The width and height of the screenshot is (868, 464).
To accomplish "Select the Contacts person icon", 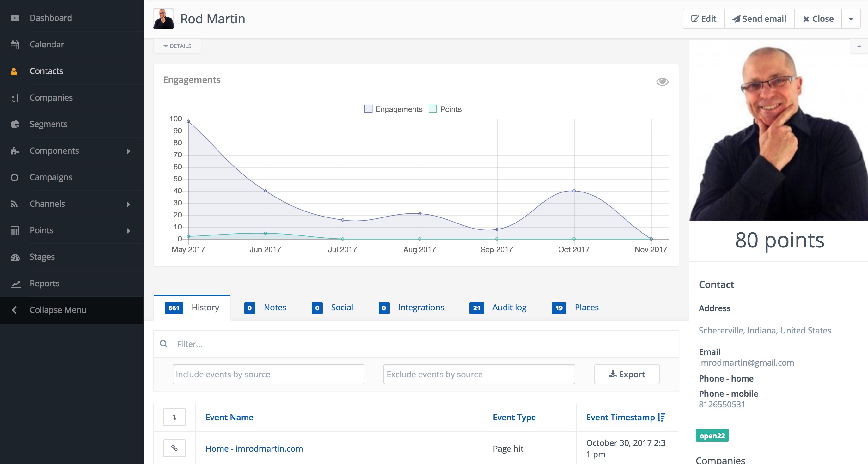I will (14, 71).
